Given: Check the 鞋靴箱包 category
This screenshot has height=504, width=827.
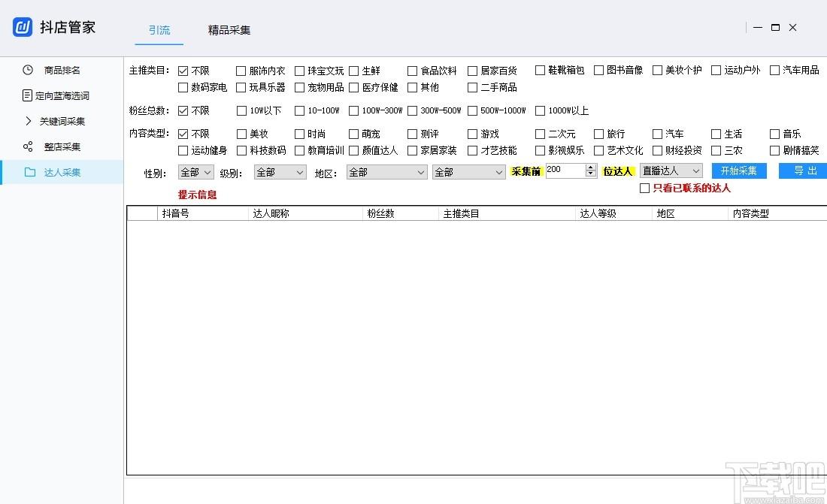Looking at the screenshot, I should [x=540, y=70].
